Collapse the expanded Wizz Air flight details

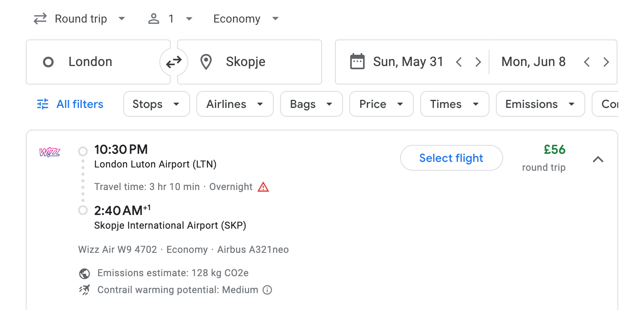tap(599, 159)
